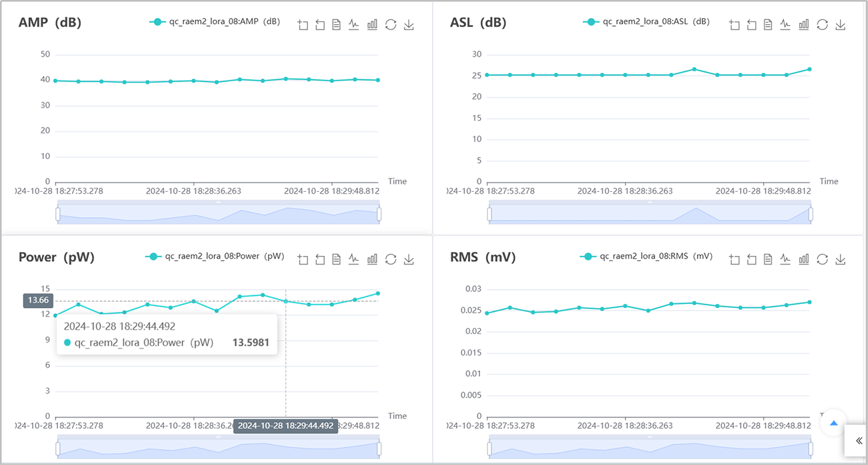868x465 pixels.
Task: Open data view for the ASL chart
Action: click(768, 25)
